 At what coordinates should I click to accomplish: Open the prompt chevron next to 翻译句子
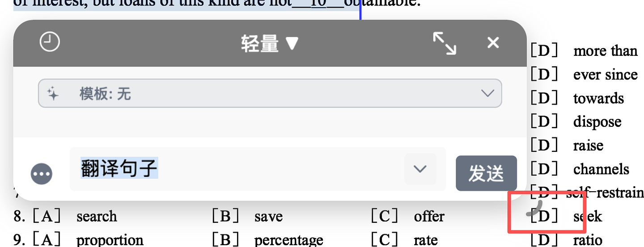coord(420,169)
